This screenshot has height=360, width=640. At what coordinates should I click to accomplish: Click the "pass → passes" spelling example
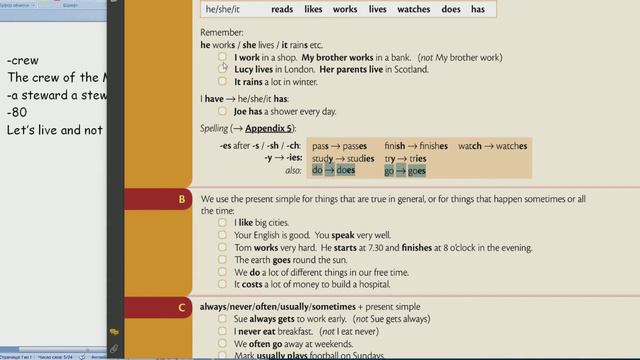click(339, 146)
